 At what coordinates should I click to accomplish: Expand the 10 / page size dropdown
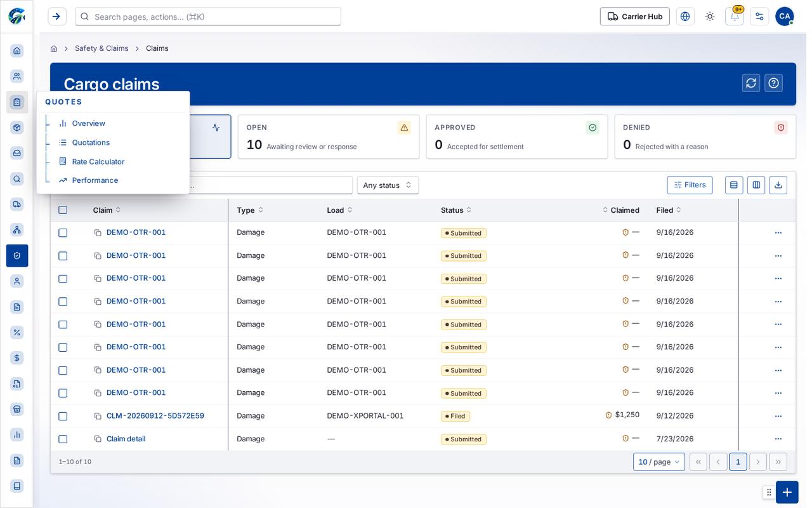[659, 462]
